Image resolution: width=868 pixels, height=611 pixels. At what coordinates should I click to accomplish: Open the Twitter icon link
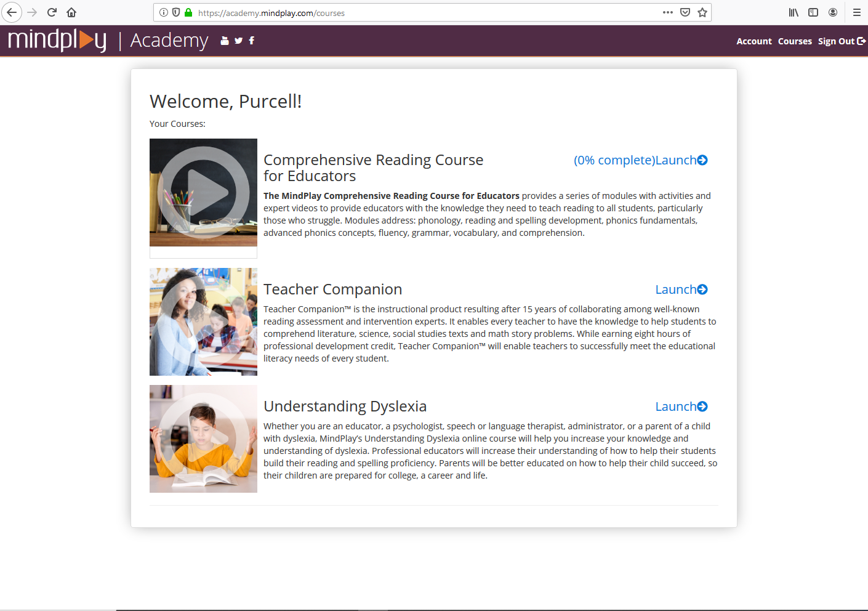pyautogui.click(x=238, y=41)
